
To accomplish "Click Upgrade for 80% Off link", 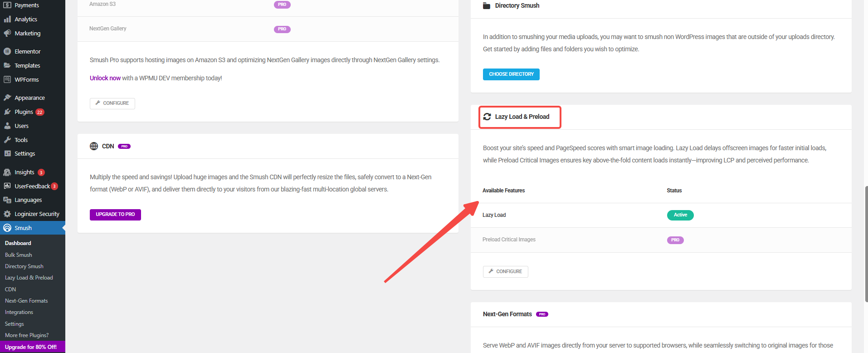I will tap(31, 347).
